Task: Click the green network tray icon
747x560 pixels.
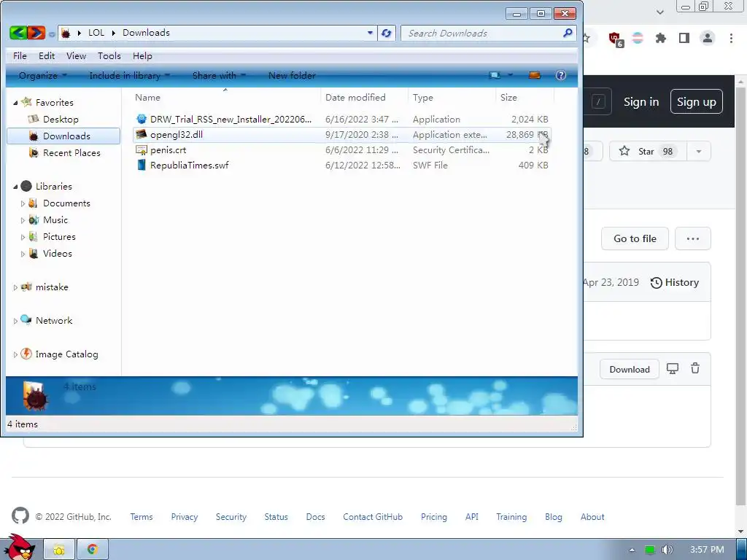Action: 650,550
